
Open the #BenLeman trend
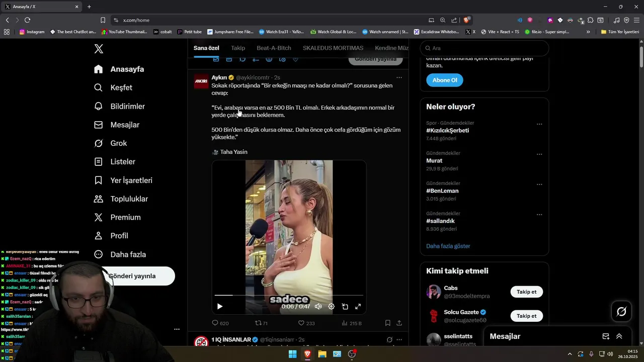click(x=442, y=191)
